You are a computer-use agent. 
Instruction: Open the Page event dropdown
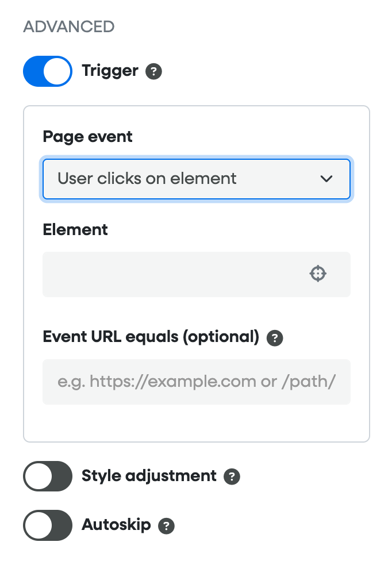(x=196, y=179)
